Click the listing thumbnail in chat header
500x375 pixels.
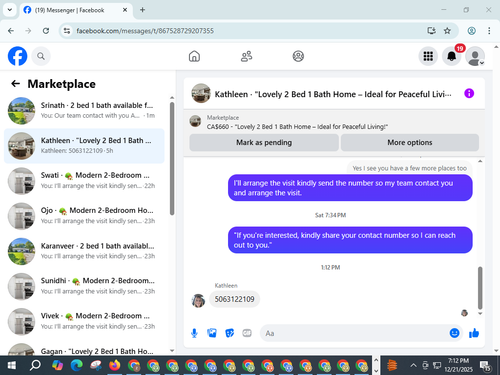coord(201,93)
